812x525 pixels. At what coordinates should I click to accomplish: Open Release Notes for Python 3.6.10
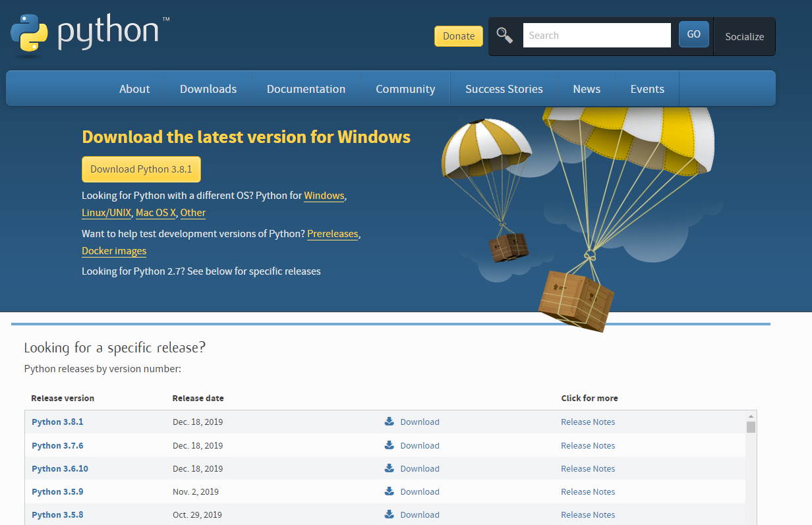[x=588, y=468]
